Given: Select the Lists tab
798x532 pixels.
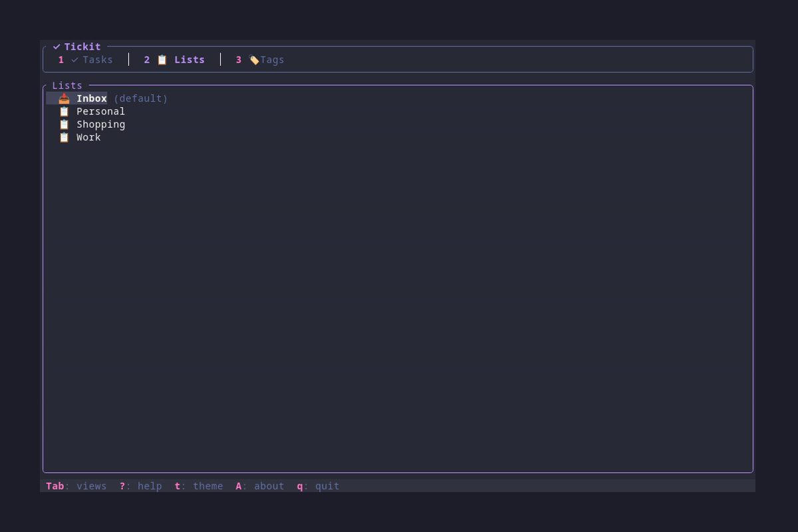Looking at the screenshot, I should (189, 59).
